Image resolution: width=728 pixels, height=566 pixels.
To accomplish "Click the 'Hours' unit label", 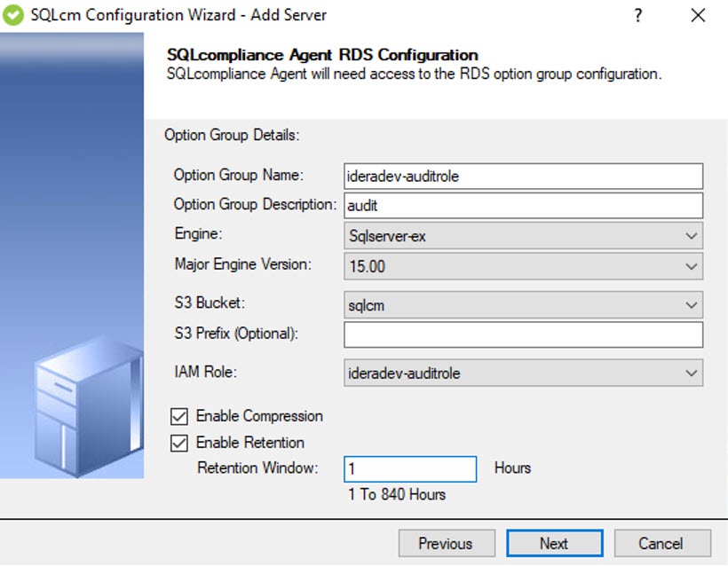I will click(x=512, y=468).
